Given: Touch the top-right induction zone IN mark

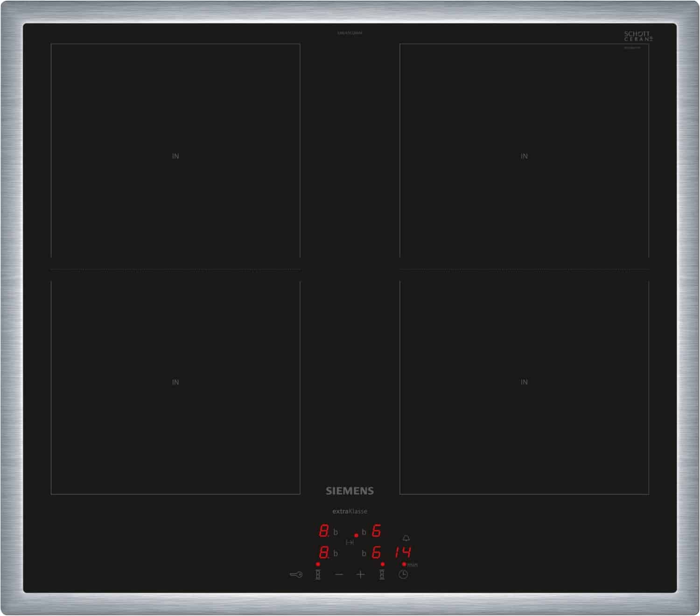Looking at the screenshot, I should tap(524, 156).
